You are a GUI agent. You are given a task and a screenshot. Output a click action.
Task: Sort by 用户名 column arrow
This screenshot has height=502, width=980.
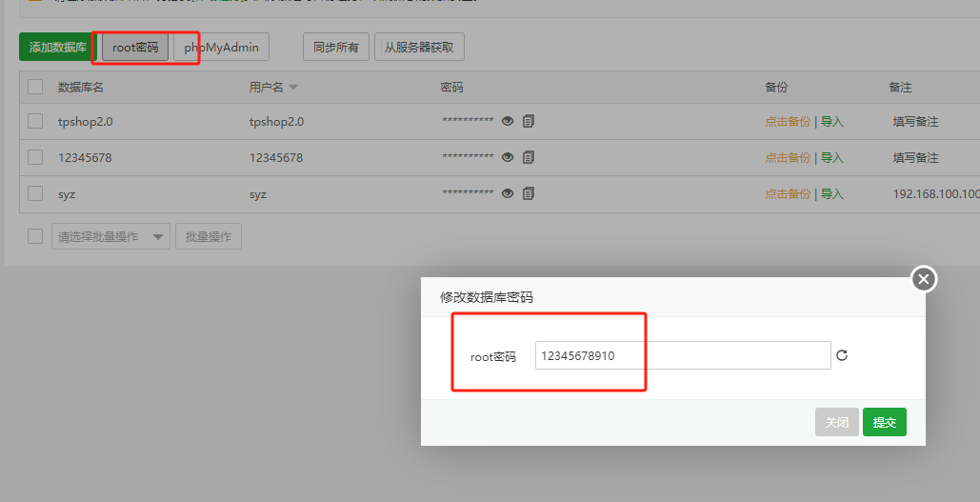(293, 88)
